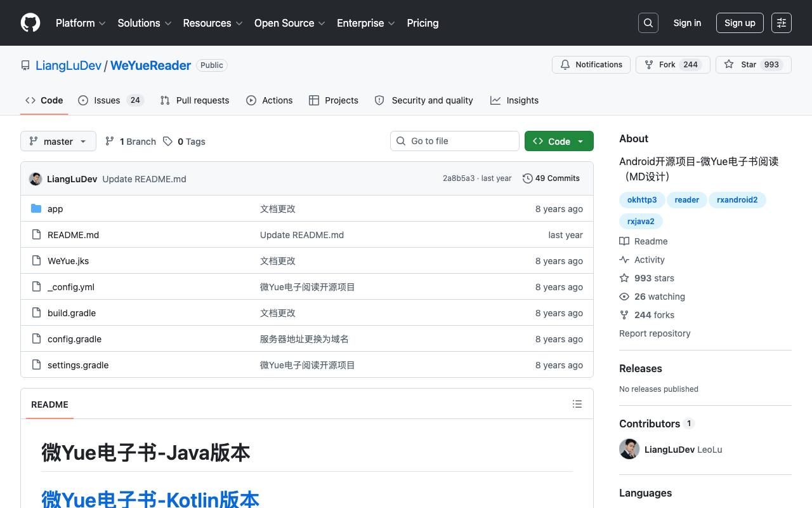Screen dimensions: 812x508
Task: Click the 1 Branch link
Action: point(130,142)
